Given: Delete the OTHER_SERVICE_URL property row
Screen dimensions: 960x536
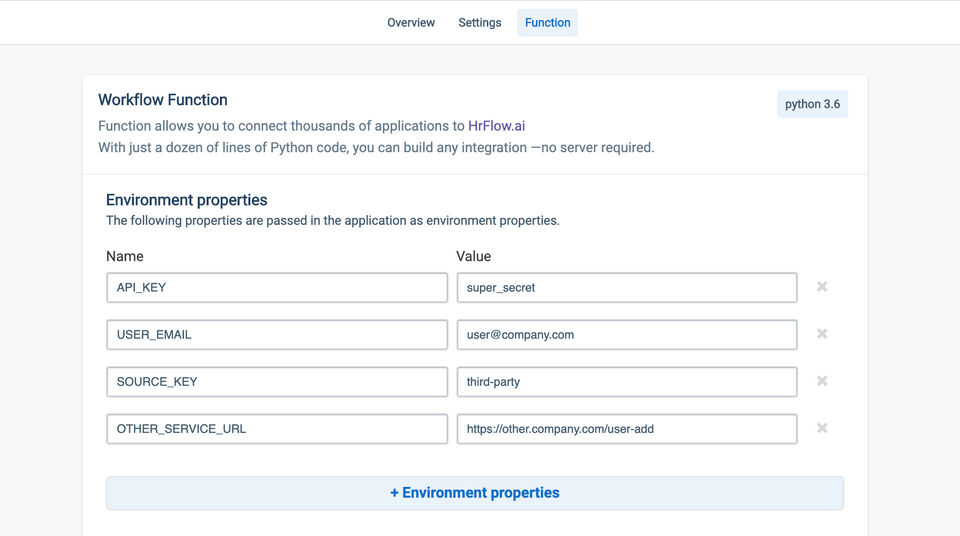Looking at the screenshot, I should (822, 428).
